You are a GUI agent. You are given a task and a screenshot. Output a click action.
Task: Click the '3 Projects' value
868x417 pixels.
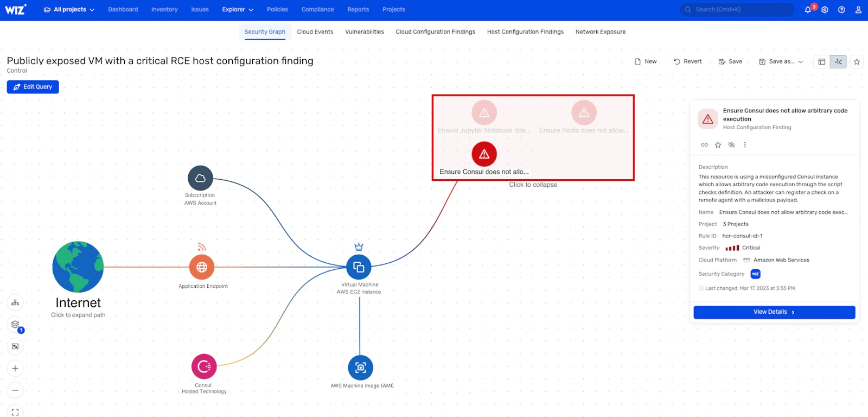click(x=736, y=224)
